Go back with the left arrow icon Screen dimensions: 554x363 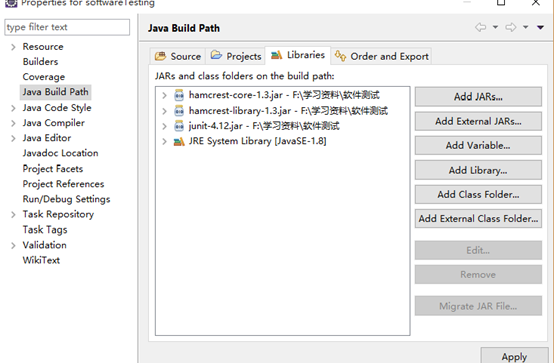(481, 27)
